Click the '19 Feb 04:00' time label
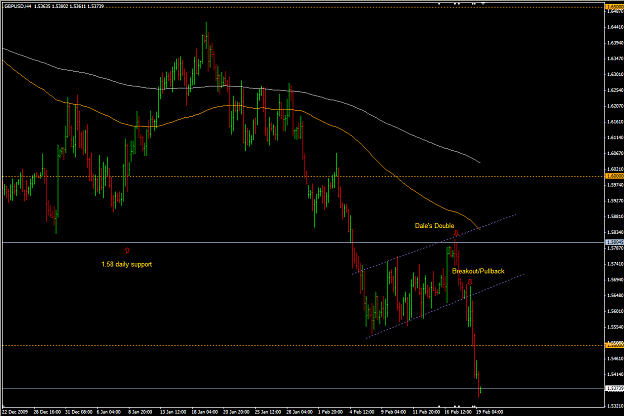This screenshot has width=625, height=417. click(489, 411)
